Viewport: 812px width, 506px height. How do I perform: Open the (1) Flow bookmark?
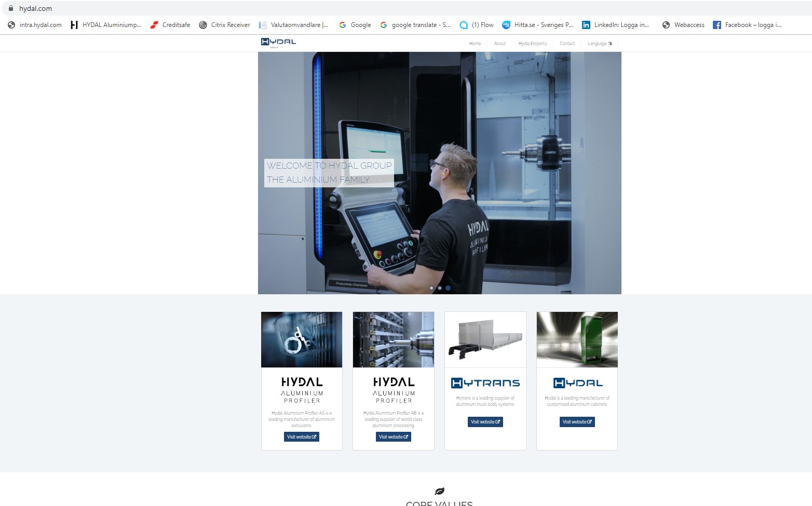(x=477, y=25)
